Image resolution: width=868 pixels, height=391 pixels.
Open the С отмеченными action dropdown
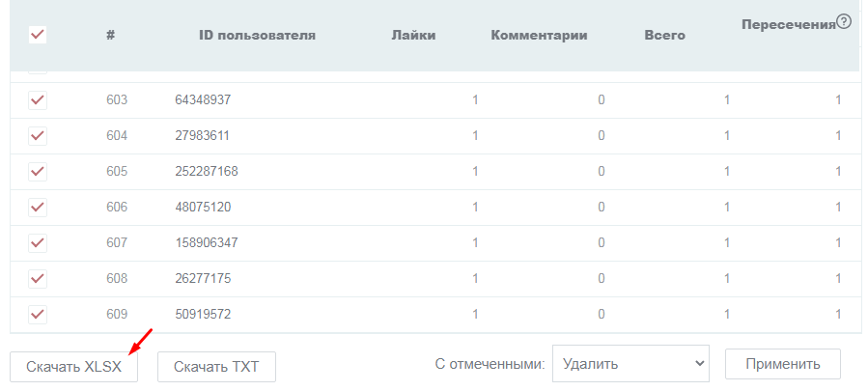pos(630,364)
